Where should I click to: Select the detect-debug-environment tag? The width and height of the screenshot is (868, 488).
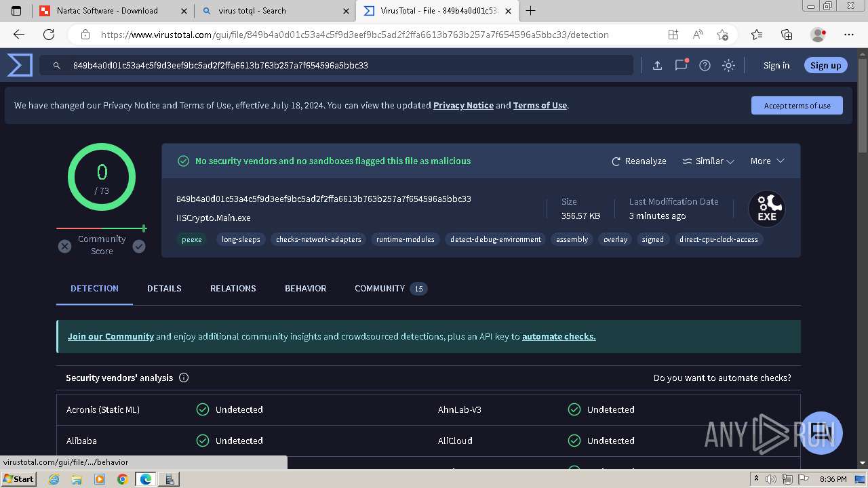tap(496, 239)
